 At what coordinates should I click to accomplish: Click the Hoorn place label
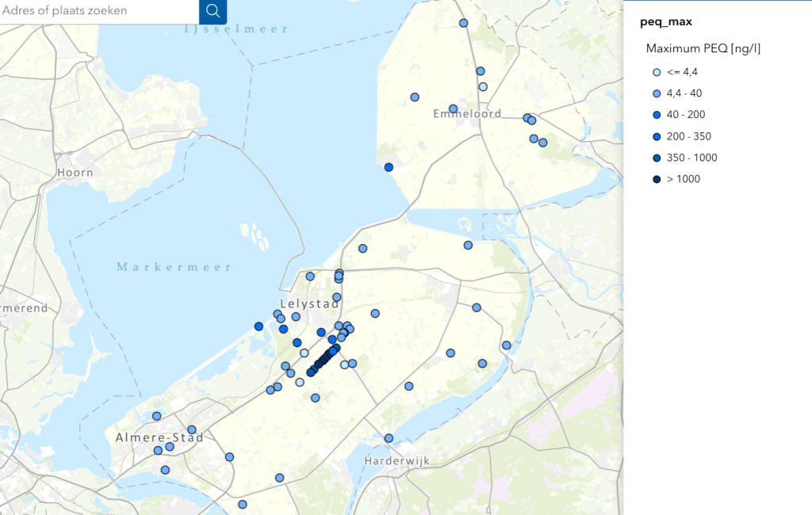tap(75, 172)
